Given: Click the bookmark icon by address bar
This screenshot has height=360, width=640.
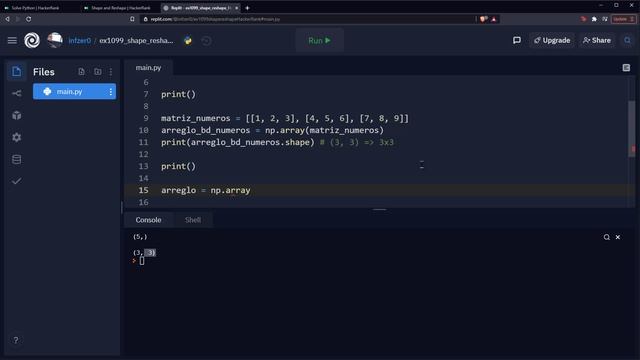Looking at the screenshot, I should (x=132, y=19).
